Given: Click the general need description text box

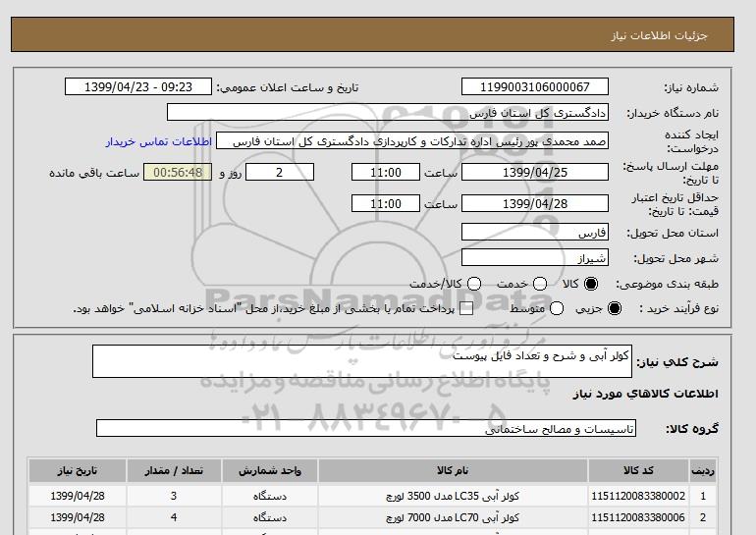Looking at the screenshot, I should pos(362,361).
